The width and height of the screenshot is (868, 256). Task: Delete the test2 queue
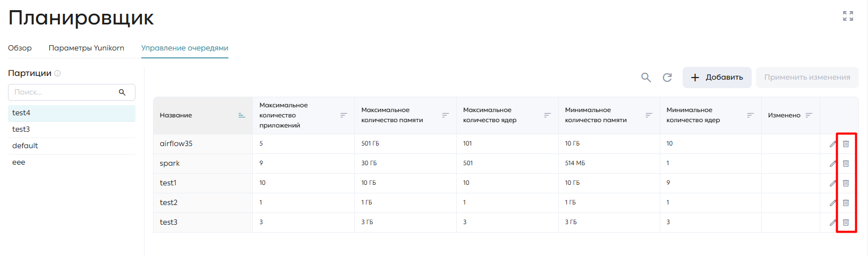click(846, 203)
